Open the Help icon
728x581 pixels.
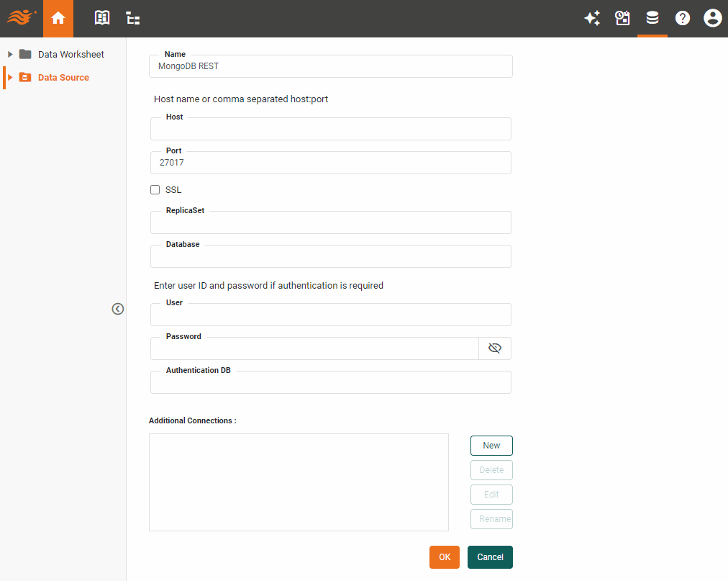click(682, 18)
